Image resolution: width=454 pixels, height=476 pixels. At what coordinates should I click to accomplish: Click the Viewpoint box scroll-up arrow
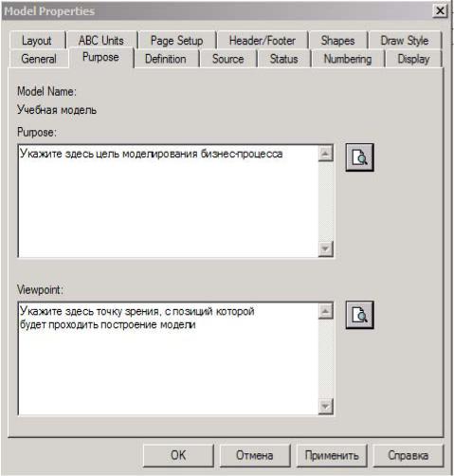click(x=326, y=311)
